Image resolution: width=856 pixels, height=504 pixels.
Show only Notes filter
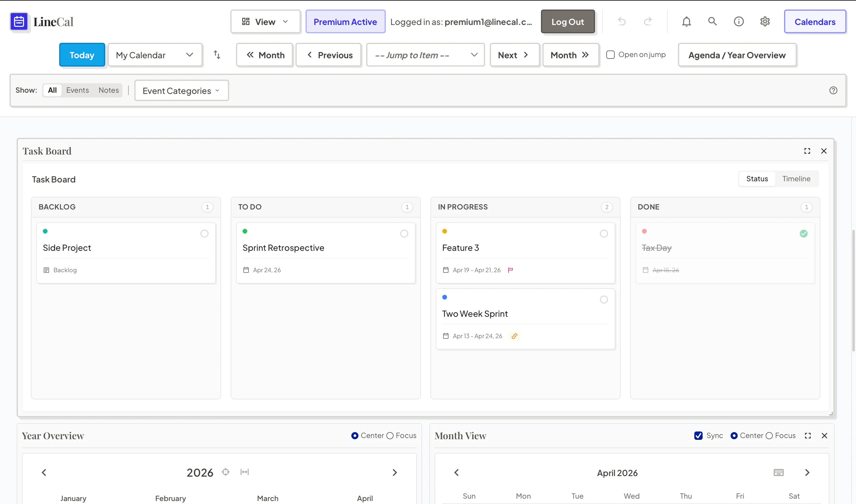109,90
